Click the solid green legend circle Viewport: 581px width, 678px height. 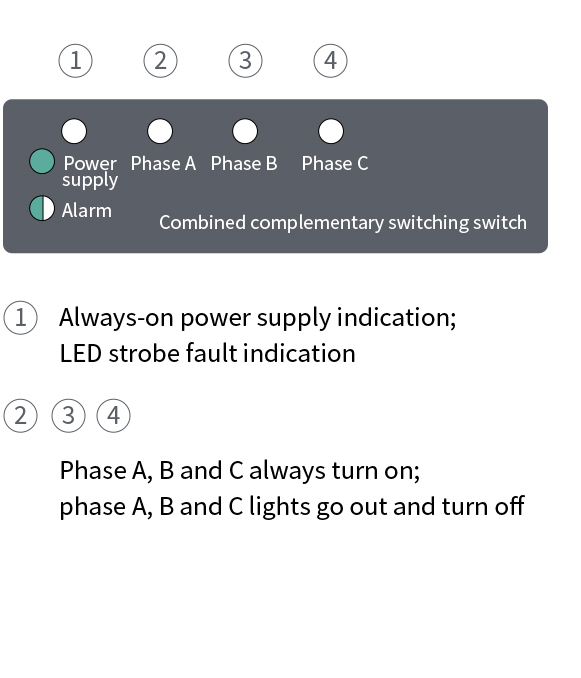coord(42,161)
